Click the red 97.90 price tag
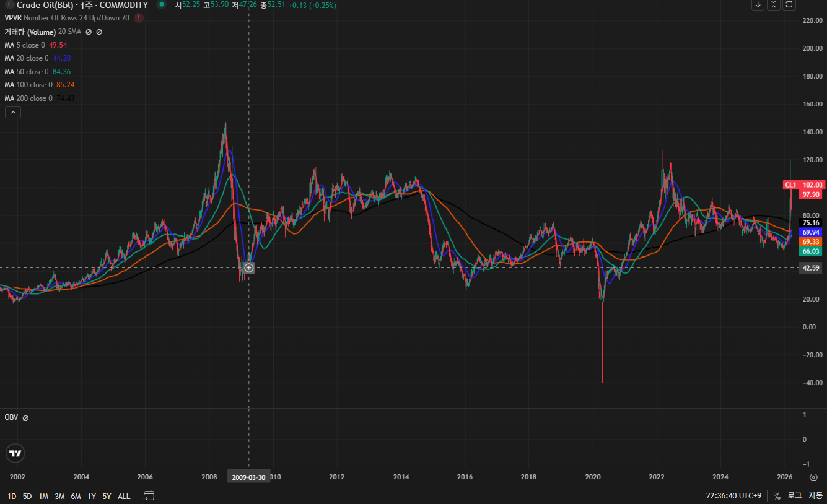 (x=811, y=194)
